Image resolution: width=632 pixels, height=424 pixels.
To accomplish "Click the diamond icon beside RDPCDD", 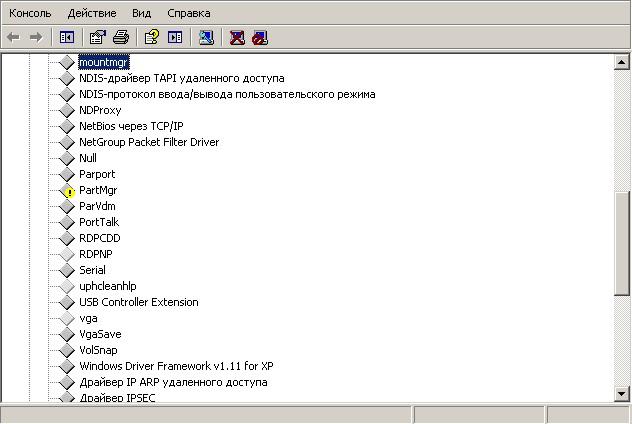I will point(67,238).
